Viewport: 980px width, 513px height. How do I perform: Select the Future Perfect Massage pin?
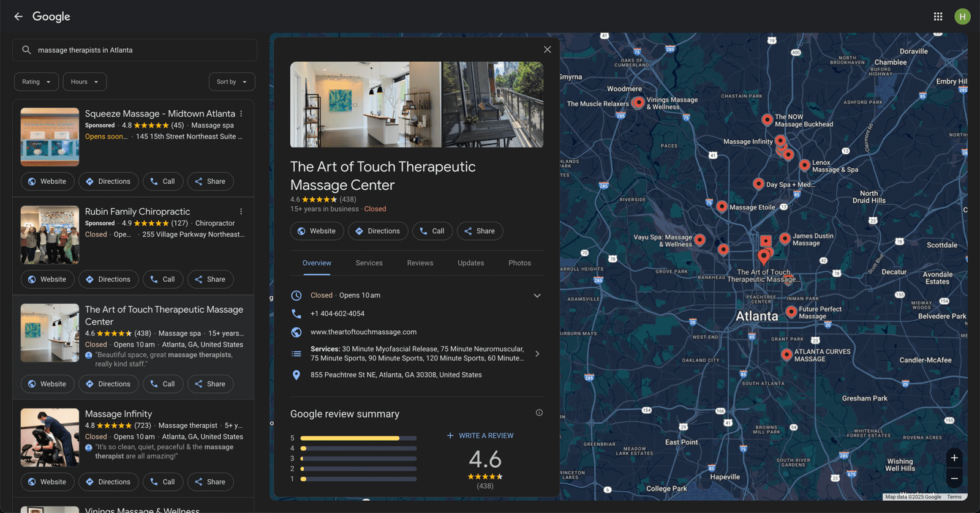tap(791, 312)
